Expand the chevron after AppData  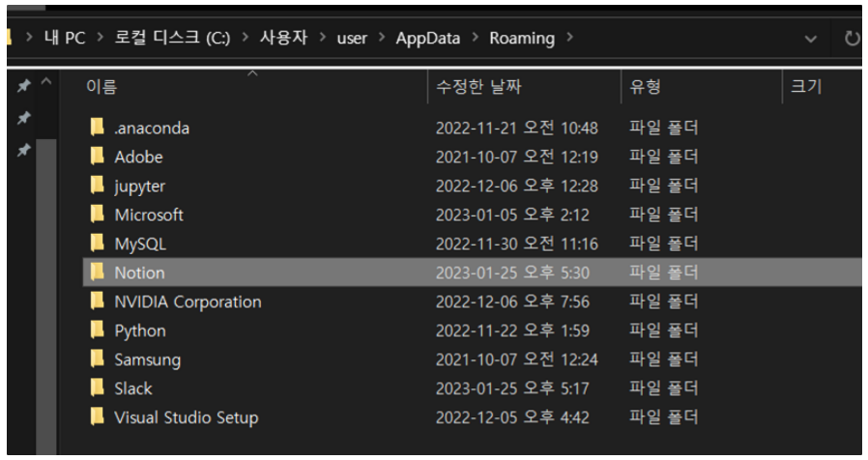pyautogui.click(x=475, y=37)
